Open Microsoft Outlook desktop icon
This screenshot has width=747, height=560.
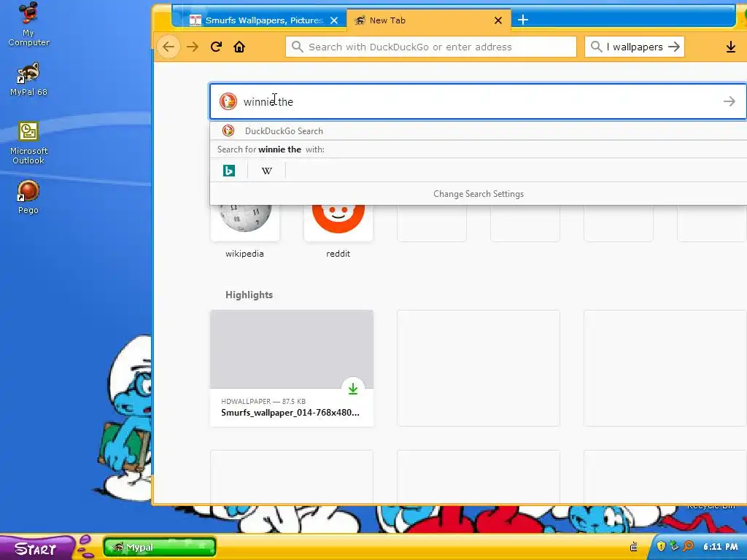click(x=28, y=143)
